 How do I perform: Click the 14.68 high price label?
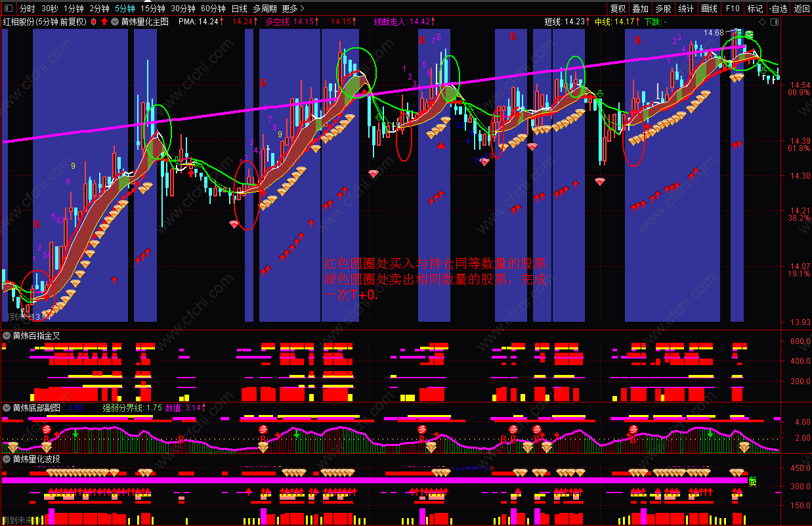coord(714,33)
